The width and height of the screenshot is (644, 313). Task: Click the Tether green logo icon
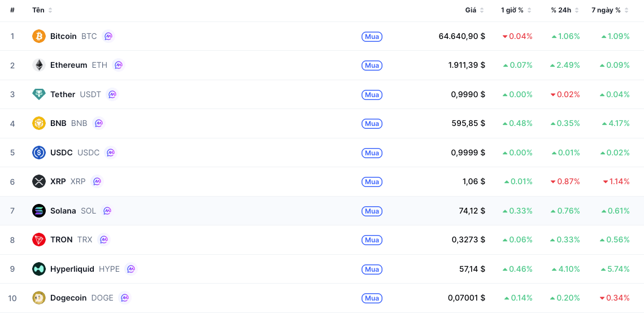pyautogui.click(x=39, y=94)
